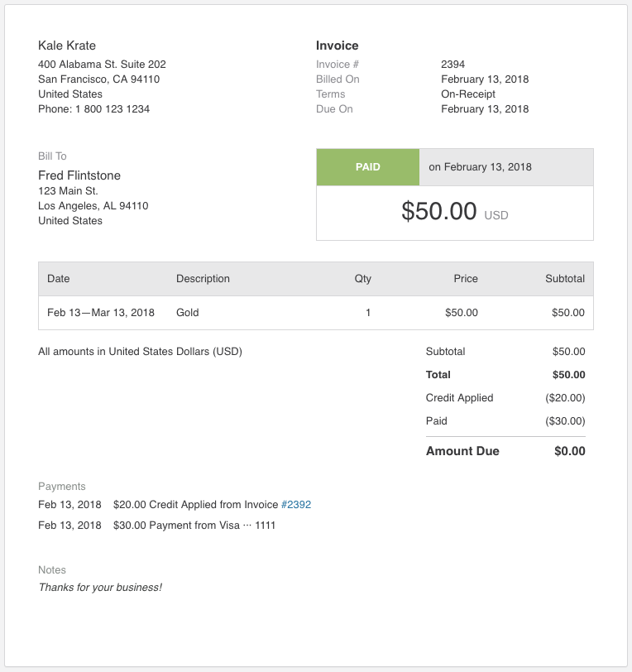The image size is (632, 672).
Task: Click the green PAID status badge
Action: 367,167
